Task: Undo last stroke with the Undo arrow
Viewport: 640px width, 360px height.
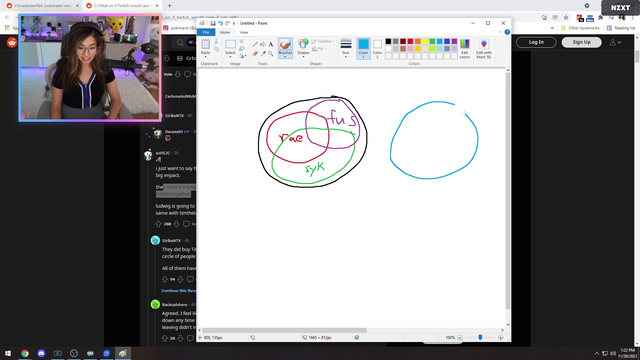Action: point(220,23)
